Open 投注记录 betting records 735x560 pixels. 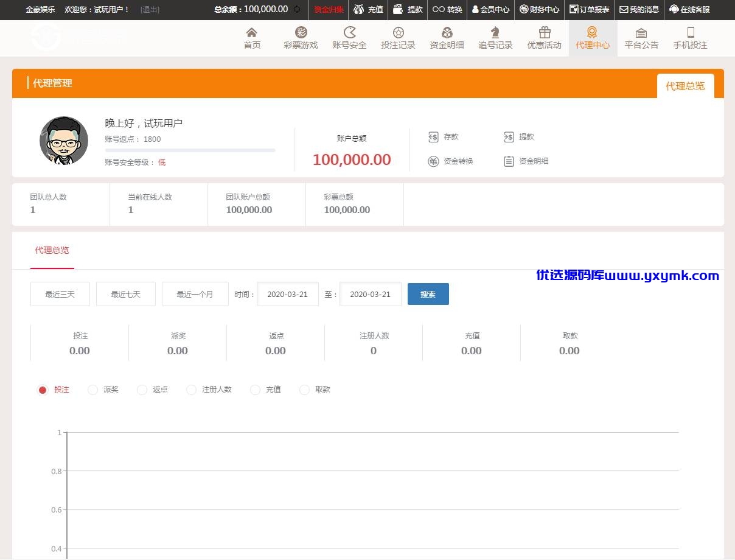(399, 38)
